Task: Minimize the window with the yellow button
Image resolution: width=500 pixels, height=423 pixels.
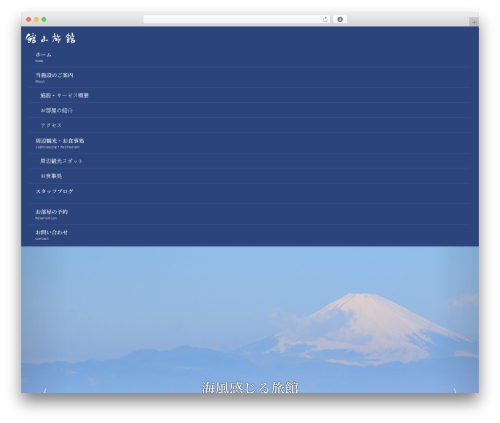Action: (36, 19)
